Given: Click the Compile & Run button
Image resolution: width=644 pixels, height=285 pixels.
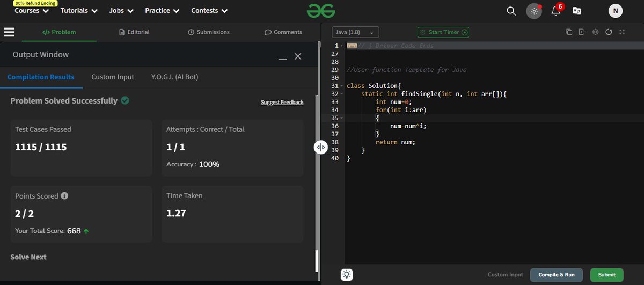Looking at the screenshot, I should pos(557,275).
